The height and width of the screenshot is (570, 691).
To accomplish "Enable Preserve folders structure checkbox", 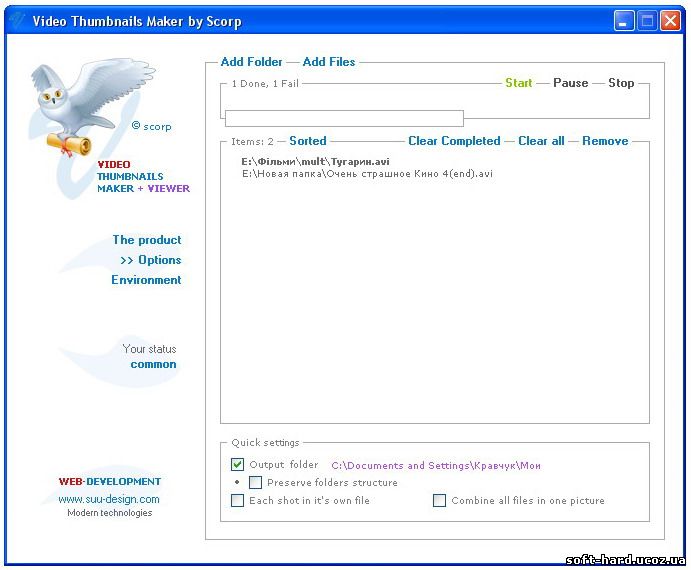I will tap(255, 482).
